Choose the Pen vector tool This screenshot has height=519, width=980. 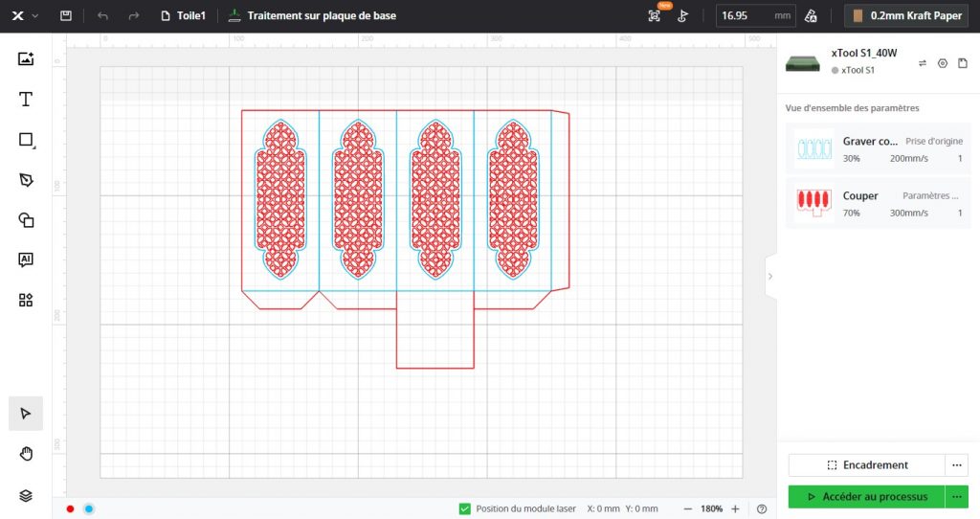pyautogui.click(x=26, y=180)
